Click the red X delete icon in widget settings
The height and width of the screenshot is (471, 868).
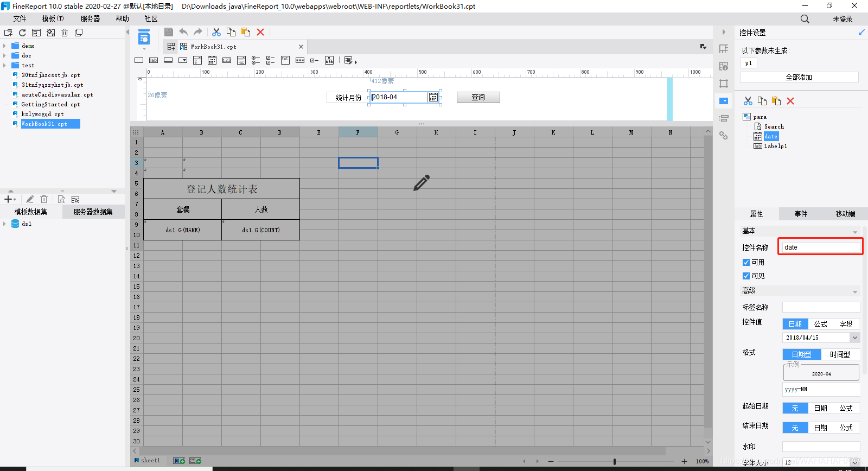click(790, 101)
